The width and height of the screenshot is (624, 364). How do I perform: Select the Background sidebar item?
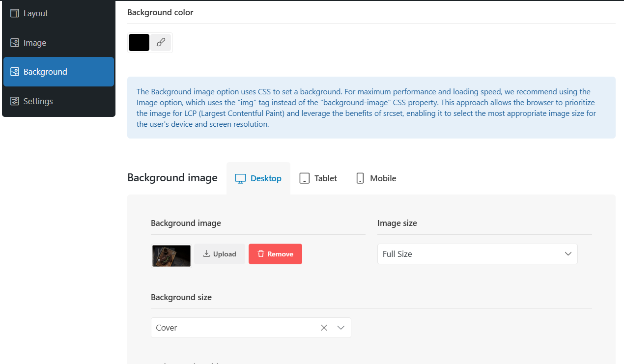(x=58, y=72)
